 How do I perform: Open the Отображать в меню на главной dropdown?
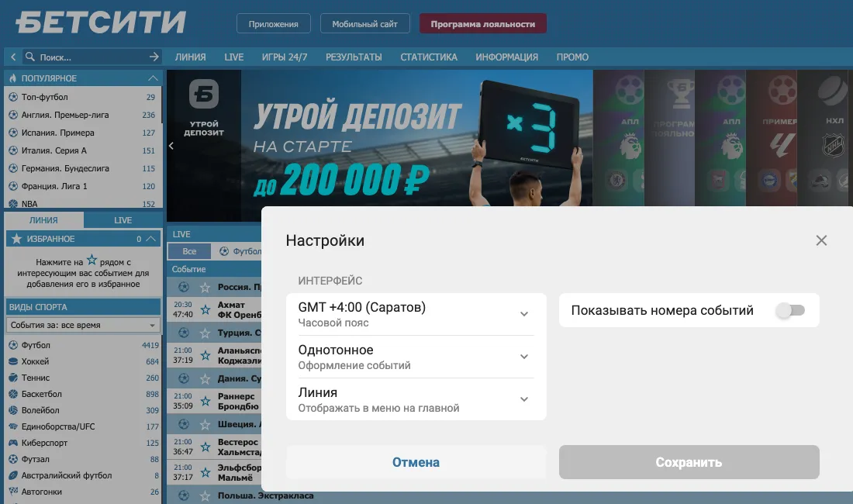(x=416, y=399)
